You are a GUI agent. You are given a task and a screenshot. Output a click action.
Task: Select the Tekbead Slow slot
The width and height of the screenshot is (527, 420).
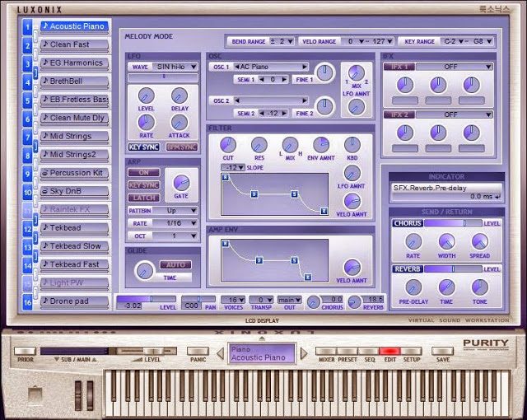(75, 246)
